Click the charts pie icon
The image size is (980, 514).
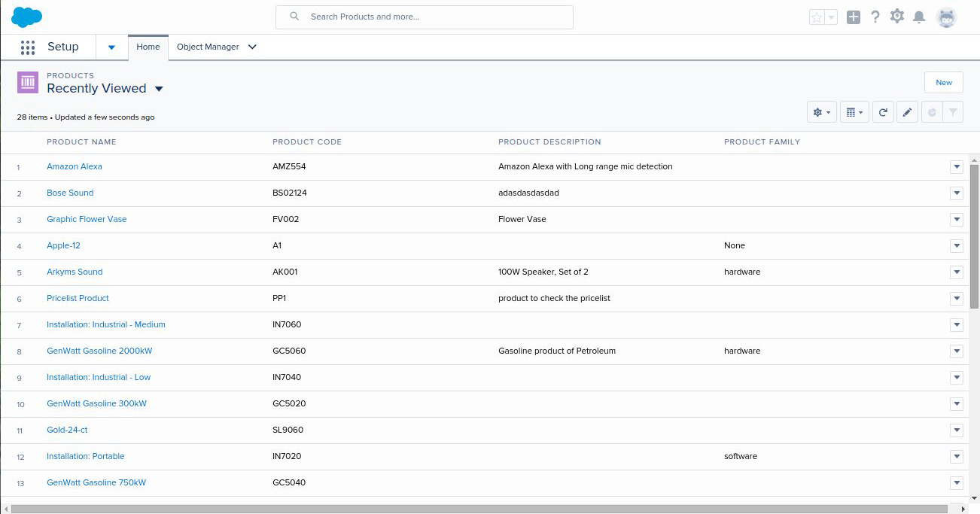932,113
